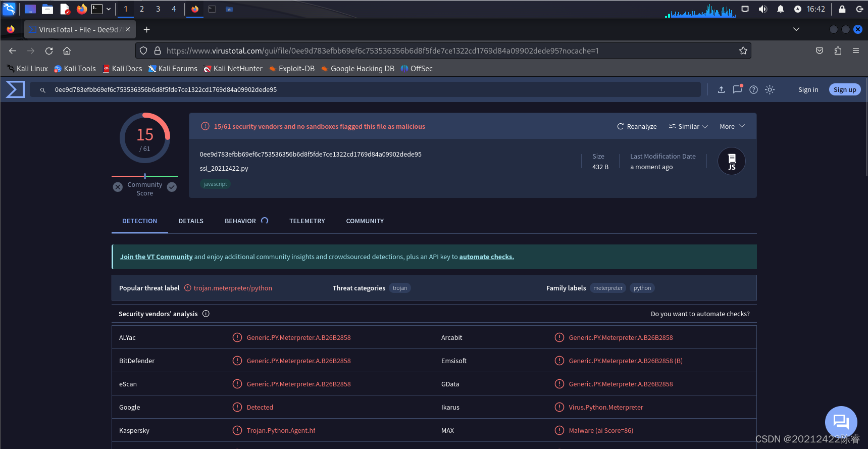Open the automate checks link
The image size is (868, 449).
point(486,257)
